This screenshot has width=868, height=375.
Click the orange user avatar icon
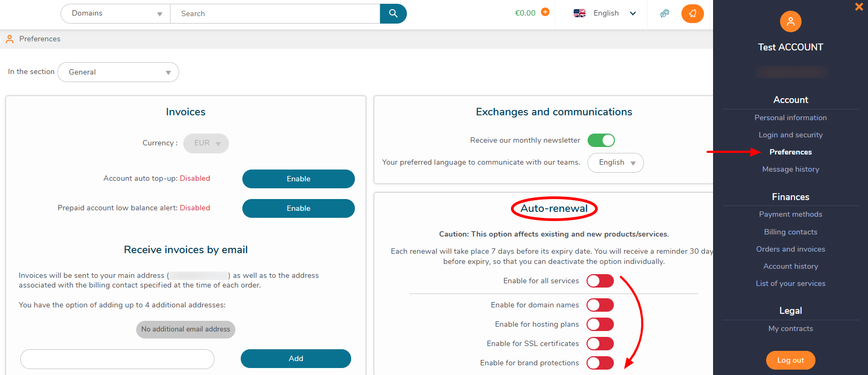click(790, 21)
